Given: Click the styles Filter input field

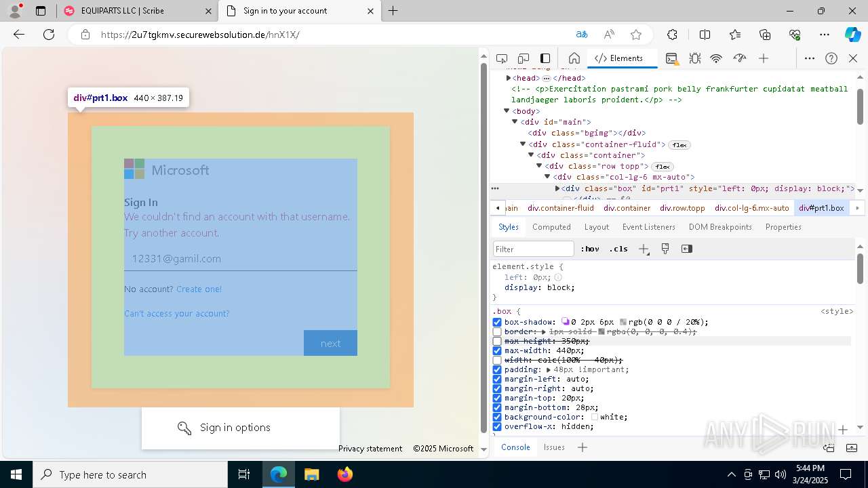Looking at the screenshot, I should tap(534, 249).
